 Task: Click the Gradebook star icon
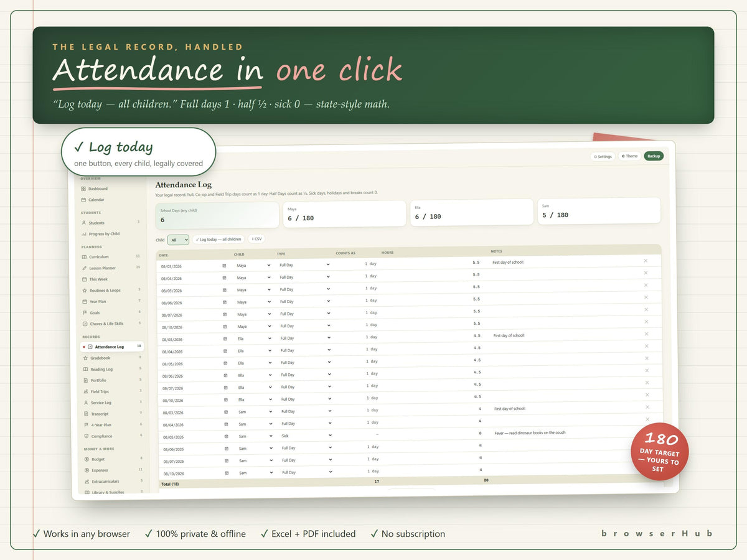tap(85, 358)
